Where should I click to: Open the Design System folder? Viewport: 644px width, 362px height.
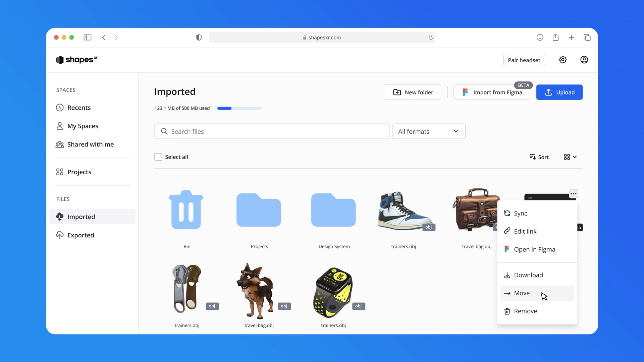coord(333,210)
